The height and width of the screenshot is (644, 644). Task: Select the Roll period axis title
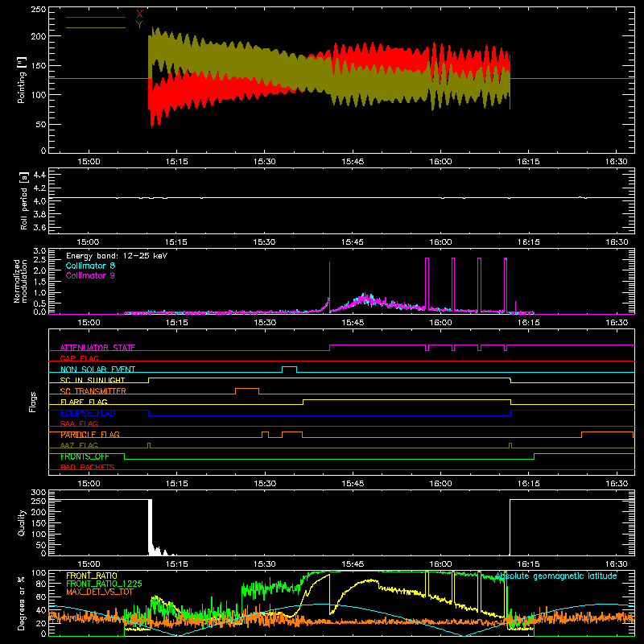click(x=23, y=200)
